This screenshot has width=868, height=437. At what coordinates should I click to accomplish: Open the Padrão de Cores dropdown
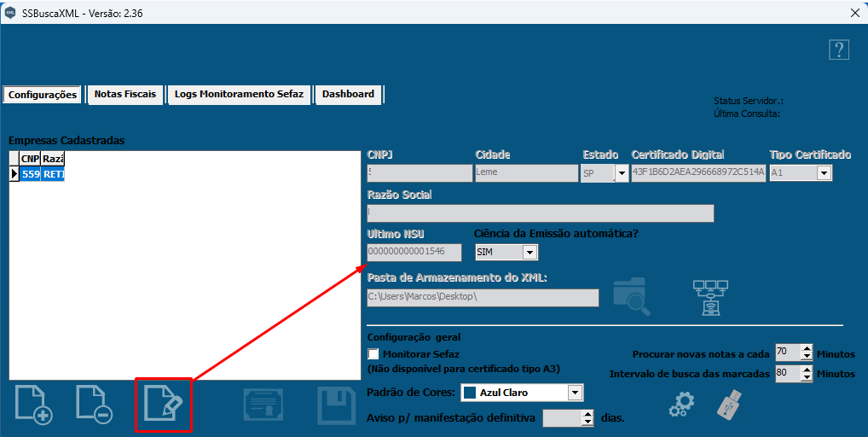575,393
